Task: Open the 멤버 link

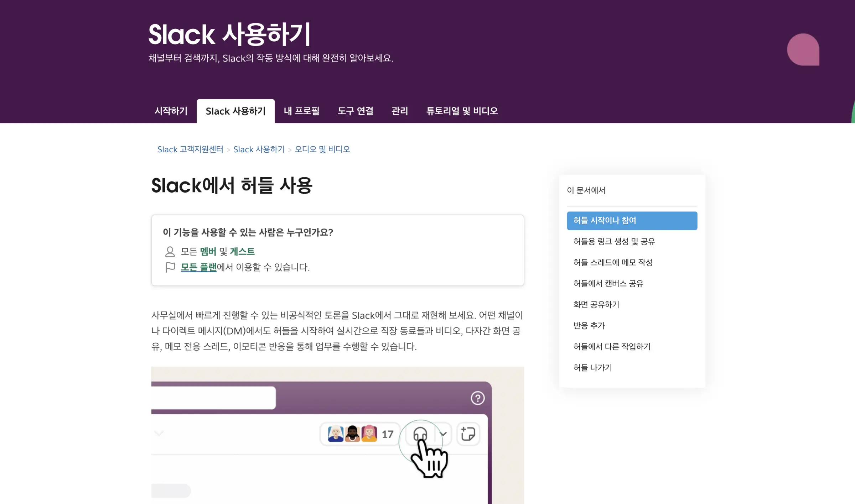Action: (208, 252)
